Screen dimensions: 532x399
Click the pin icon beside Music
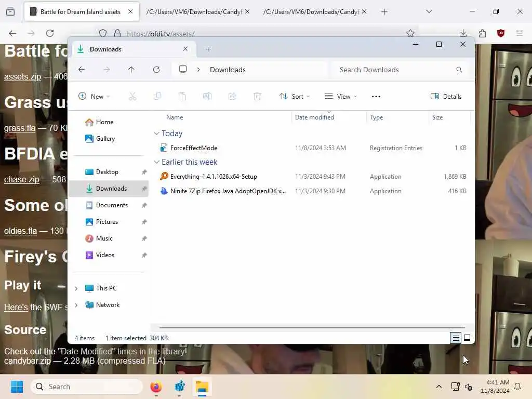pos(144,238)
